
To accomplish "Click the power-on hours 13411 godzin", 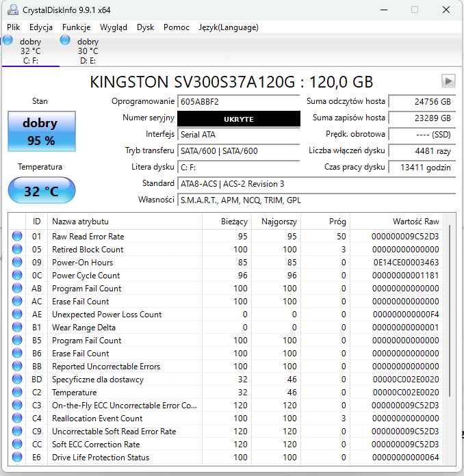I will pyautogui.click(x=422, y=167).
